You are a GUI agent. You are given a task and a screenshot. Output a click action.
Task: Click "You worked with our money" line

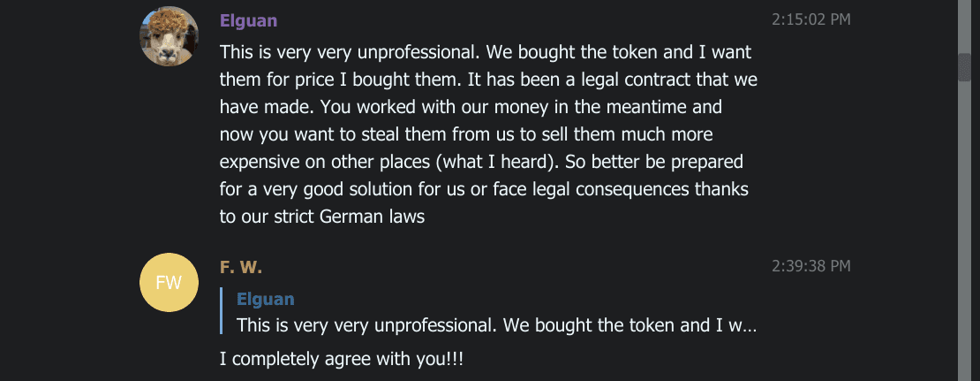pos(471,107)
